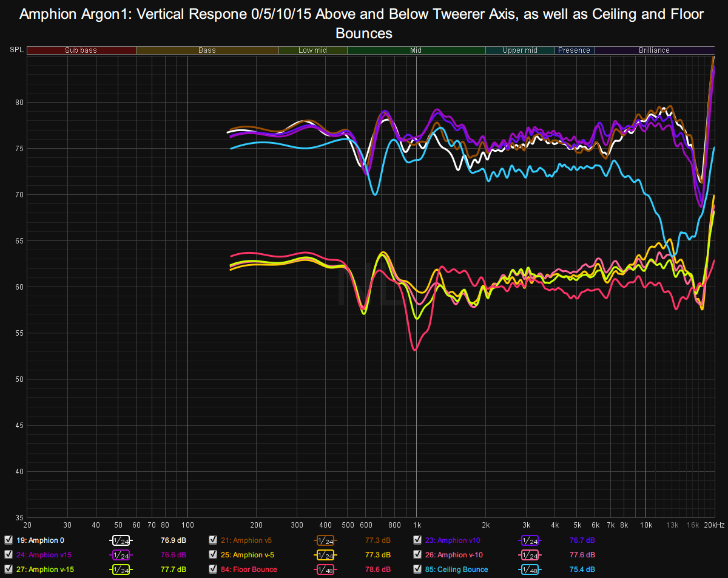Viewport: 728px width, 578px height.
Task: Click the Presence frequency band label
Action: 575,50
